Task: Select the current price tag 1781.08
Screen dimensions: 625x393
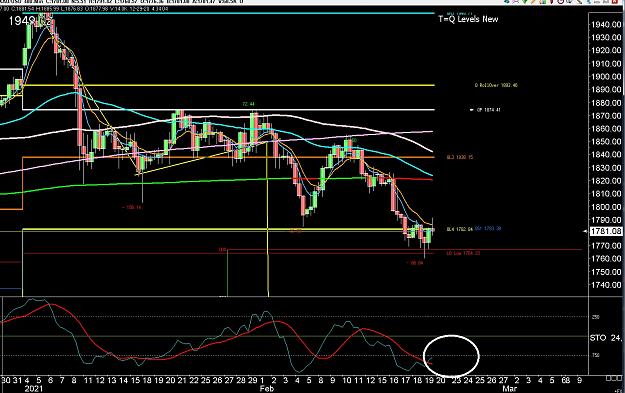Action: 605,231
